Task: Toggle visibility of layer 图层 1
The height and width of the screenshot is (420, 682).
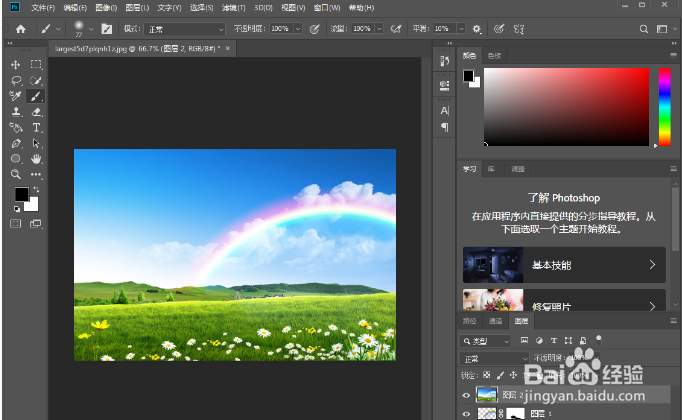Action: point(466,413)
